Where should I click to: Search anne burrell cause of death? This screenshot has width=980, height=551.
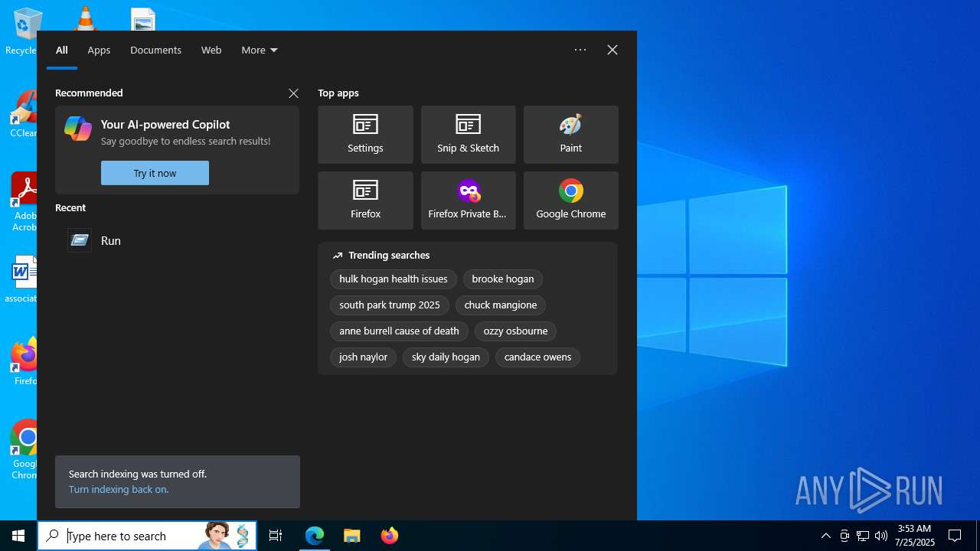tap(399, 331)
